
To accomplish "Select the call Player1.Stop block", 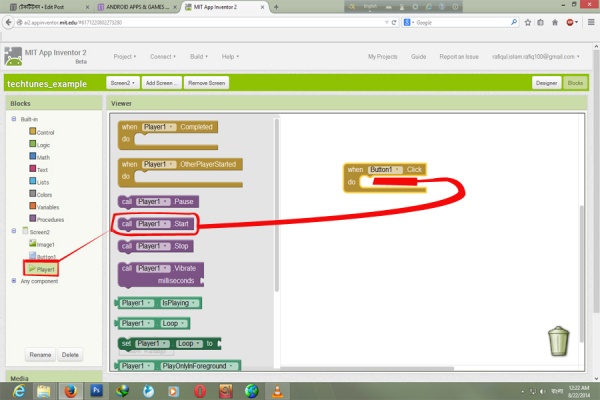I will 155,246.
